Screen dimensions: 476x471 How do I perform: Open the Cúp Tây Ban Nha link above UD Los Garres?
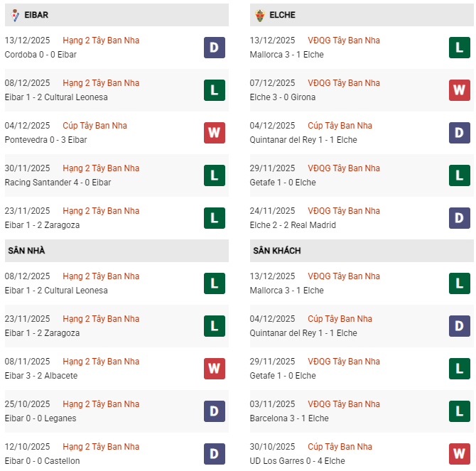(x=340, y=447)
